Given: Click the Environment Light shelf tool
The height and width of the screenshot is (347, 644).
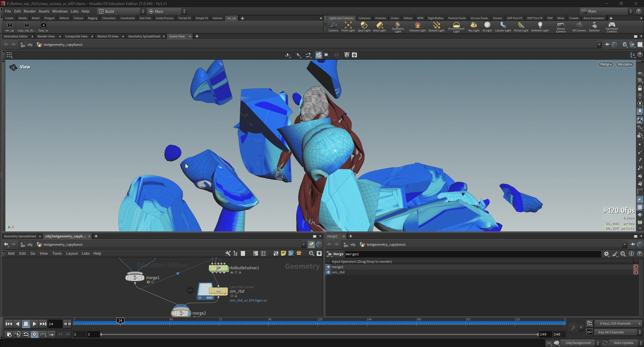Looking at the screenshot, I should [x=456, y=26].
